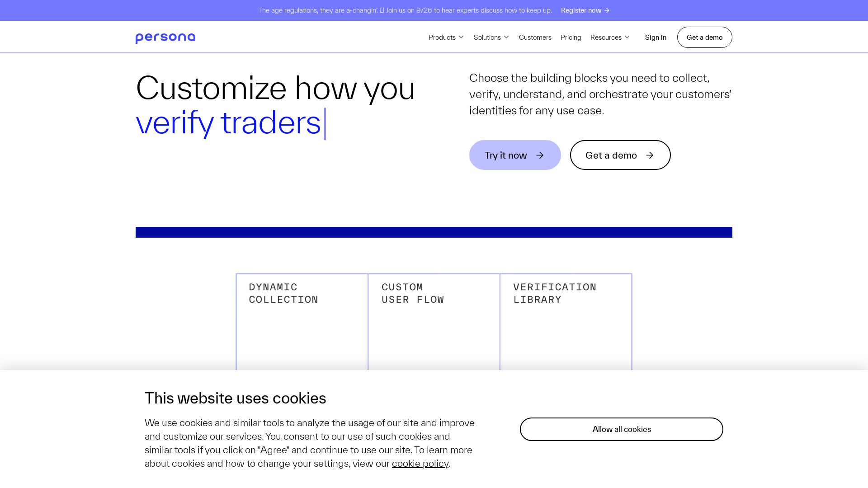Click the Persona logo
Viewport: 868px width, 488px height.
click(x=165, y=38)
